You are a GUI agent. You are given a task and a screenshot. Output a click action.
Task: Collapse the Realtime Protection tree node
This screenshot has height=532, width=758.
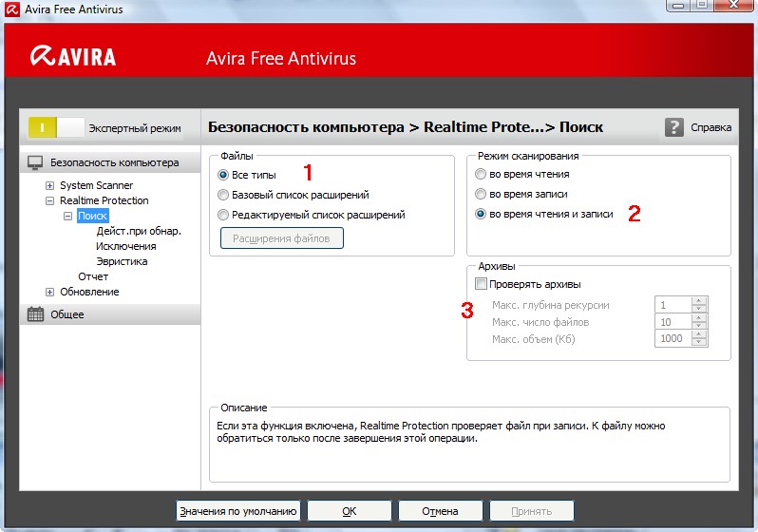pos(49,200)
